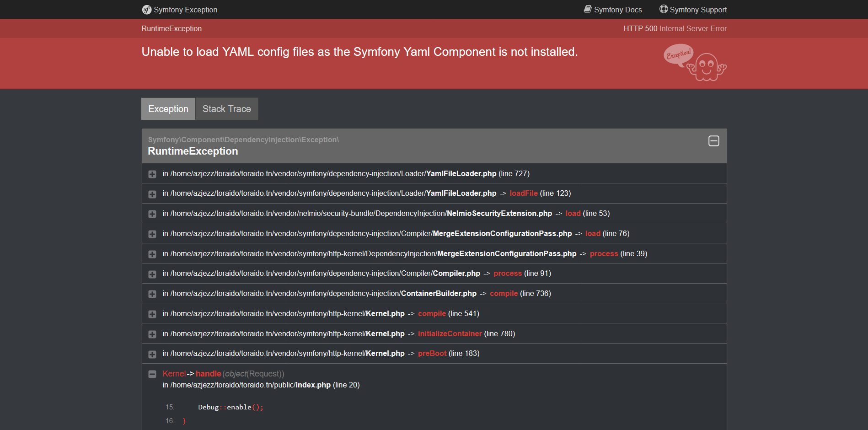Screen dimensions: 868x430
Task: Collapse the RuntimeException trace block
Action: (713, 141)
